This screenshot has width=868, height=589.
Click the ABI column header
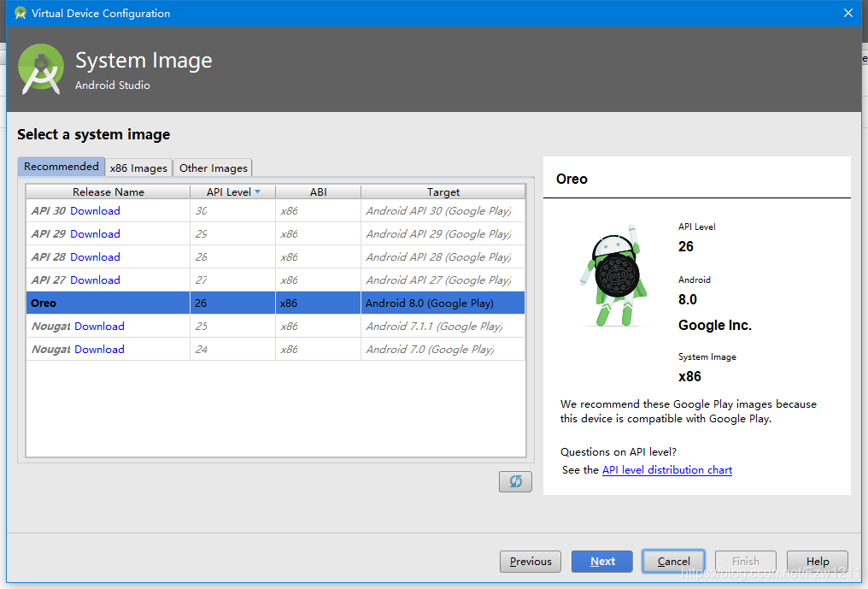pyautogui.click(x=319, y=191)
